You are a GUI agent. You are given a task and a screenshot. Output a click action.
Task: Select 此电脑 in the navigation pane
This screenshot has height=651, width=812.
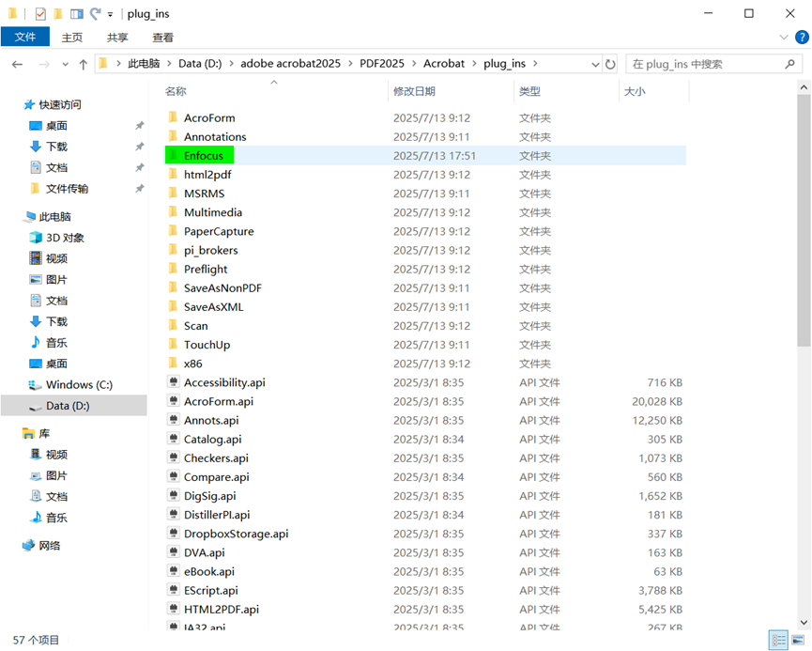(x=54, y=217)
